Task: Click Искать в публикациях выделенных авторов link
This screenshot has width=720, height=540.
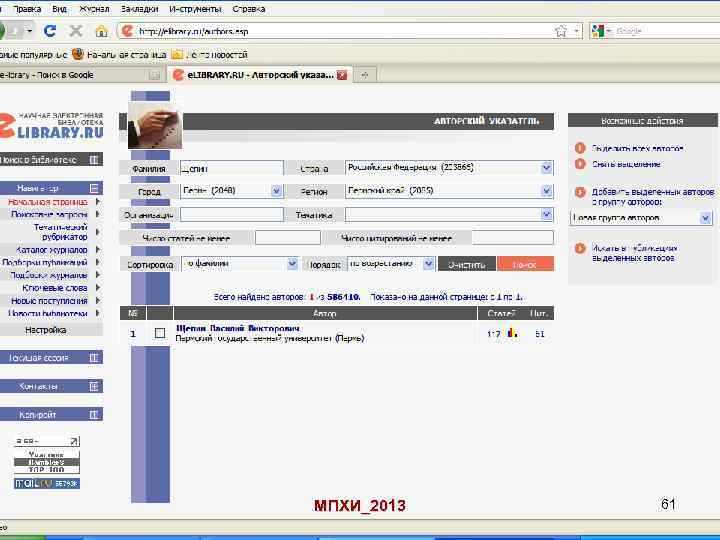Action: tap(634, 253)
